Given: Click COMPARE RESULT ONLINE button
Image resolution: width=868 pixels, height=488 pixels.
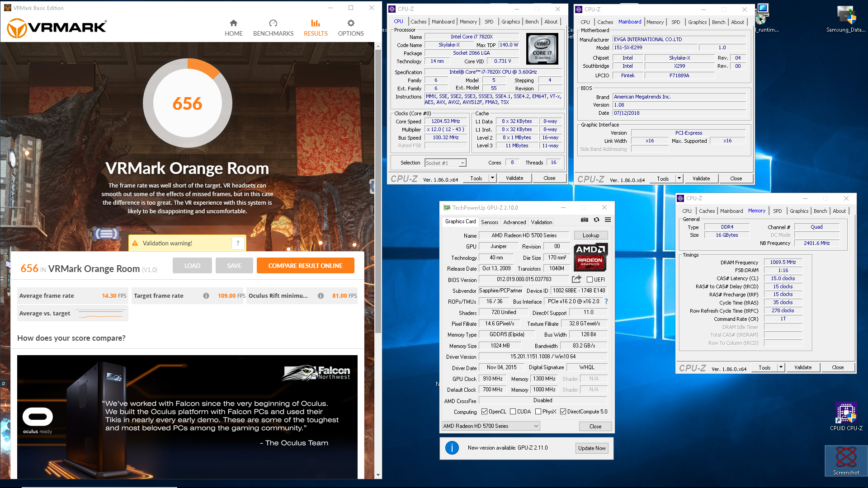Looking at the screenshot, I should pyautogui.click(x=305, y=266).
